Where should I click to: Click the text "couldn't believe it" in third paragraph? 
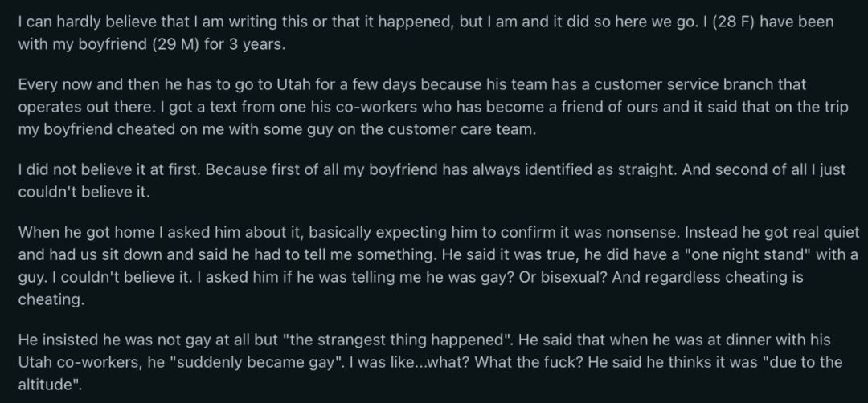(x=83, y=193)
